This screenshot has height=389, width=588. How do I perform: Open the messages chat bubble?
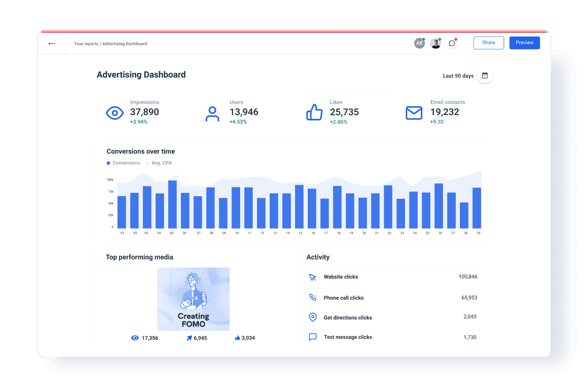[x=452, y=43]
